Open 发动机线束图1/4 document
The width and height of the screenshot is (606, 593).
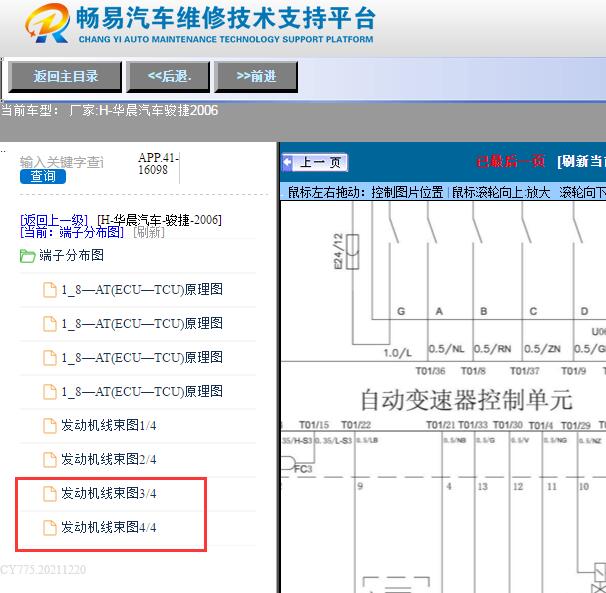click(109, 426)
